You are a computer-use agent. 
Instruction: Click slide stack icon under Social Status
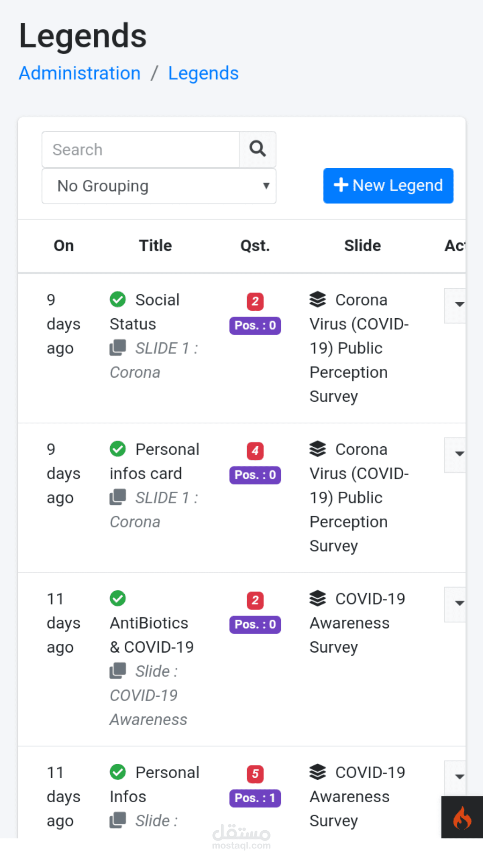[118, 348]
